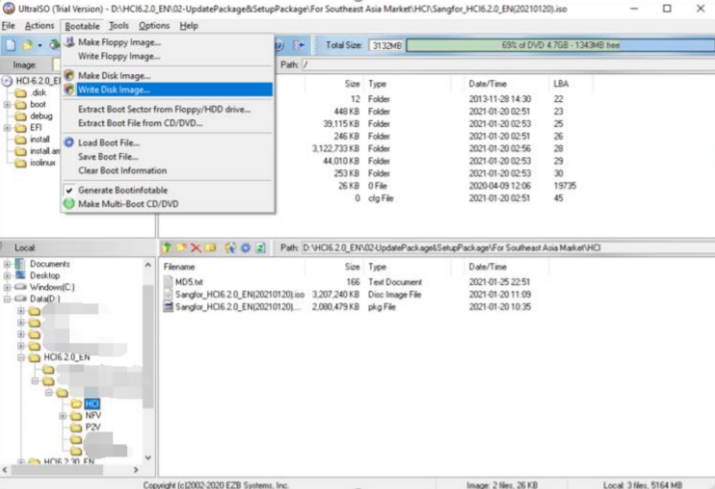
Task: Open the MD5.txt file icon
Action: click(168, 283)
